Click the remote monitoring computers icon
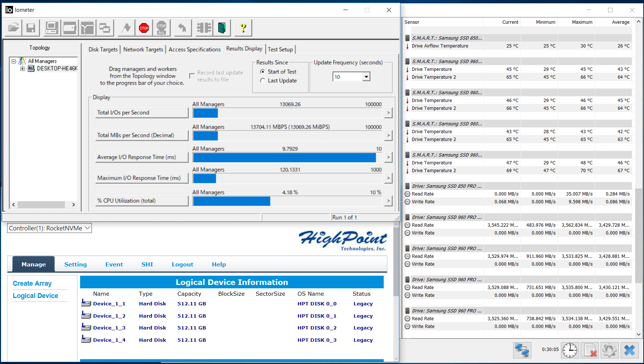 (522, 350)
